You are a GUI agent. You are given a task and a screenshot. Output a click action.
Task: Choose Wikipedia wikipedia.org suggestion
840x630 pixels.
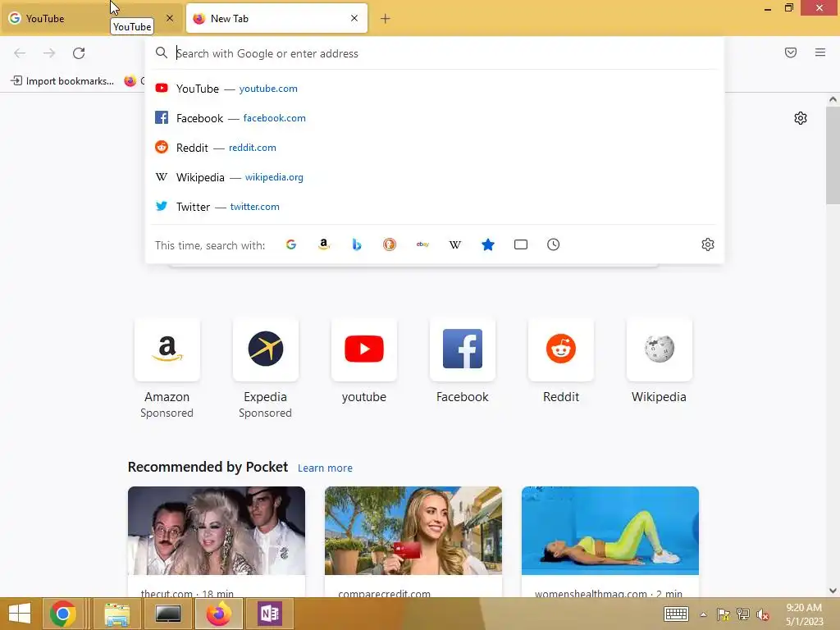click(434, 177)
